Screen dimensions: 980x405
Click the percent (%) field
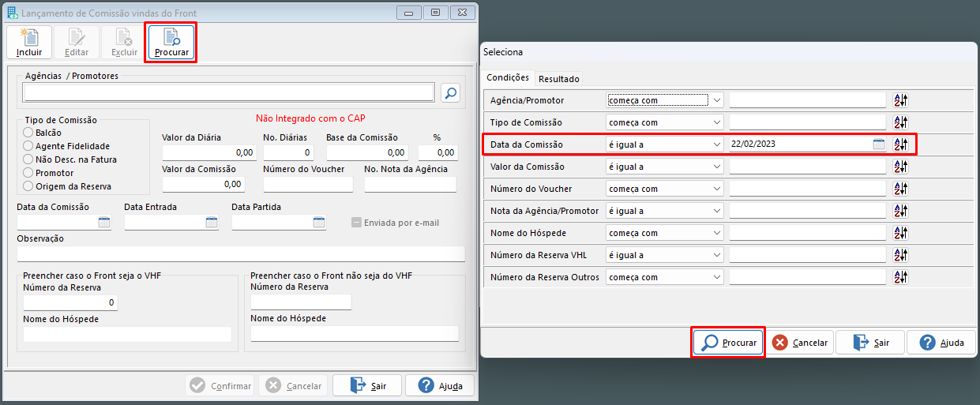(x=438, y=152)
